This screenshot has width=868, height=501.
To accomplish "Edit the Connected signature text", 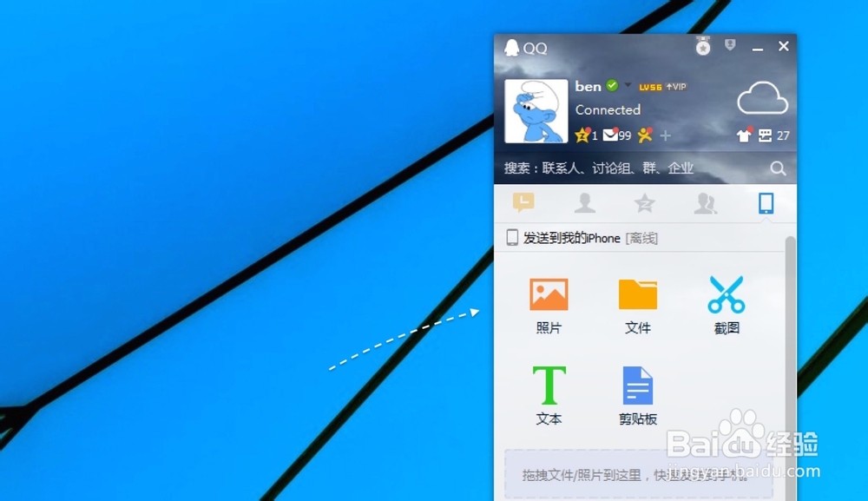I will [x=608, y=109].
